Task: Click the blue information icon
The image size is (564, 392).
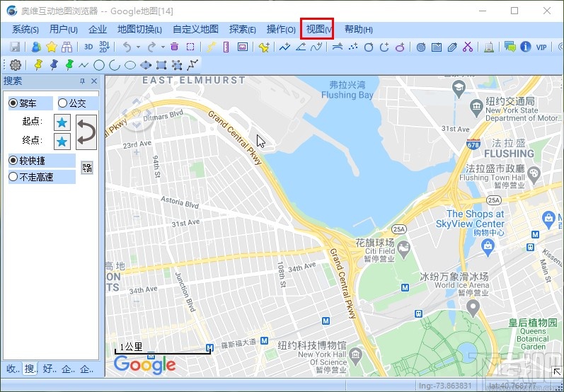Action: [526, 47]
